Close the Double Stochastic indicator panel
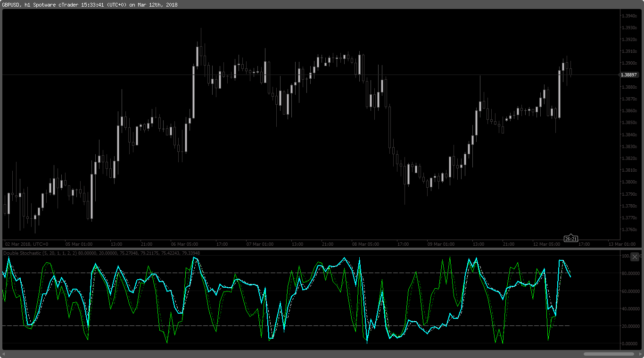 (x=635, y=257)
